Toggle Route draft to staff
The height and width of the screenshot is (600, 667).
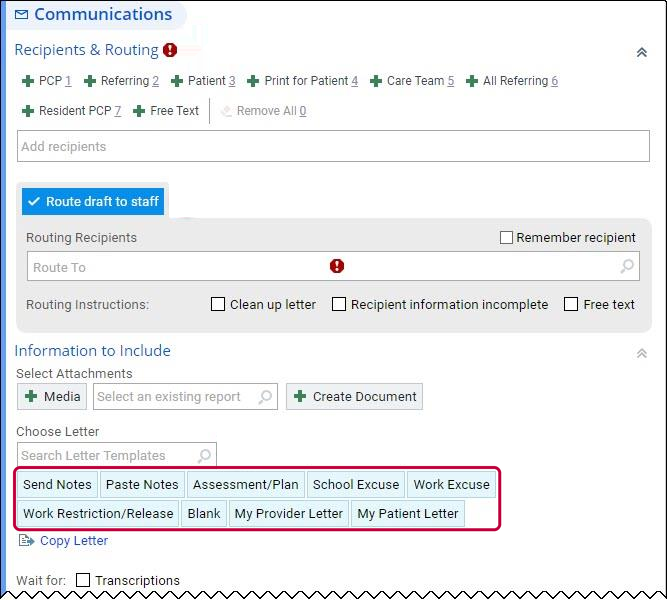[93, 201]
